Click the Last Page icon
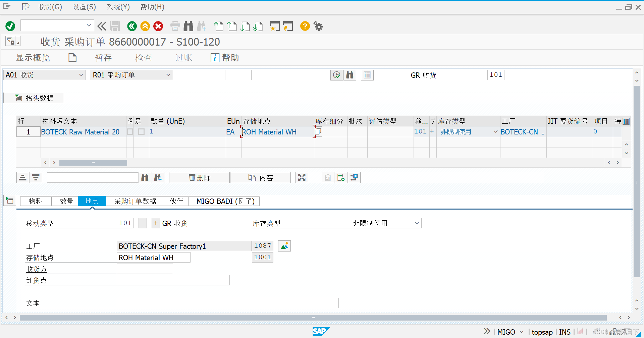Screen dimensions: 644x338 [x=258, y=26]
